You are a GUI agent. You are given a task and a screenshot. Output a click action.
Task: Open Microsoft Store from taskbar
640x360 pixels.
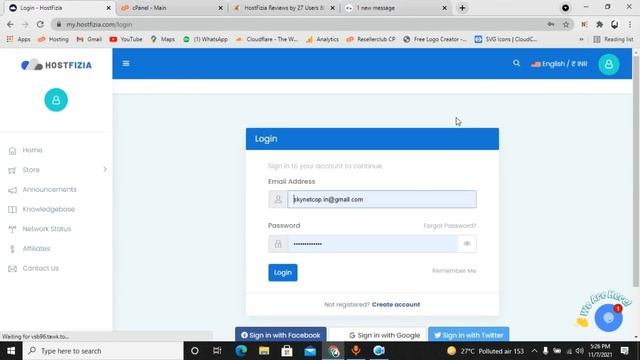pyautogui.click(x=287, y=351)
